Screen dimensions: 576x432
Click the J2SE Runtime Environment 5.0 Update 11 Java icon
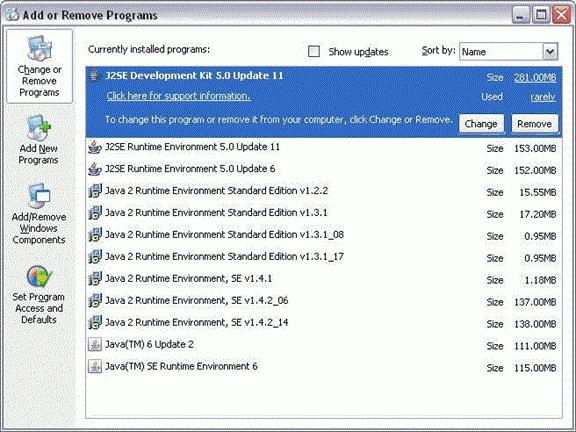pyautogui.click(x=95, y=147)
